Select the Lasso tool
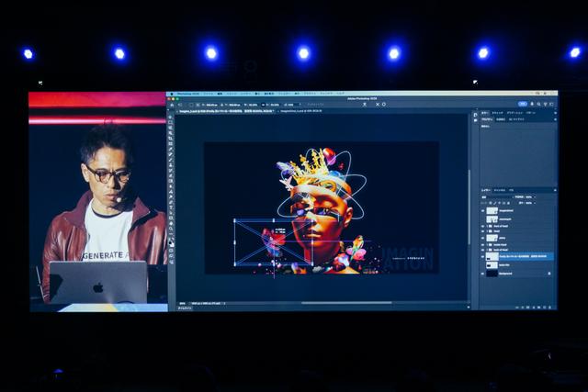 pos(171,128)
